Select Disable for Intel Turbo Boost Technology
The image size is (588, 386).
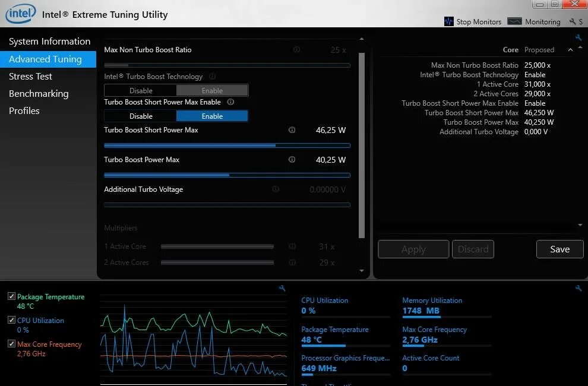pos(140,90)
